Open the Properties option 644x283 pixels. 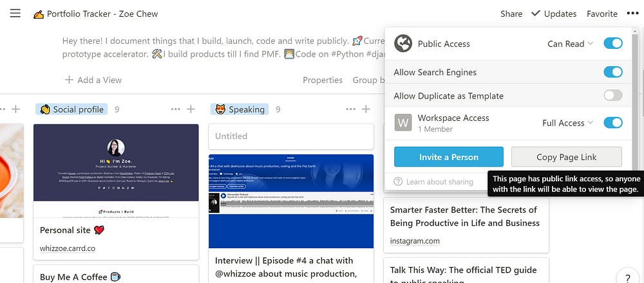point(323,80)
